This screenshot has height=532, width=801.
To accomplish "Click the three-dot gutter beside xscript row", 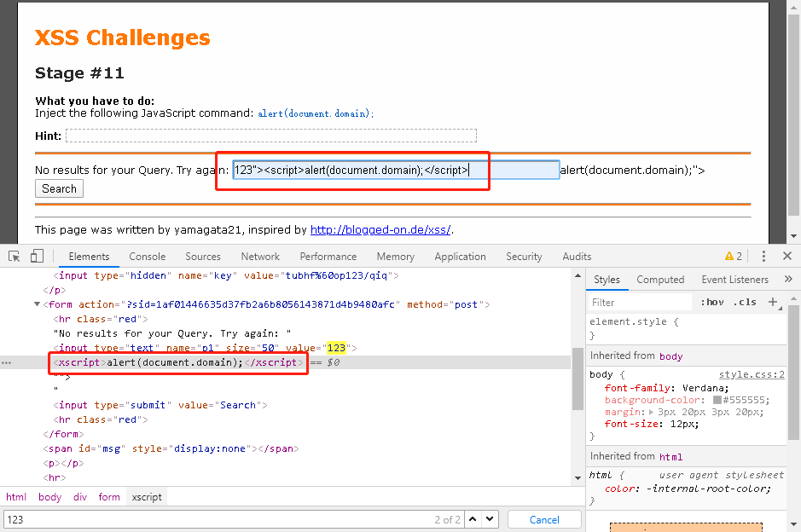I will pos(6,362).
